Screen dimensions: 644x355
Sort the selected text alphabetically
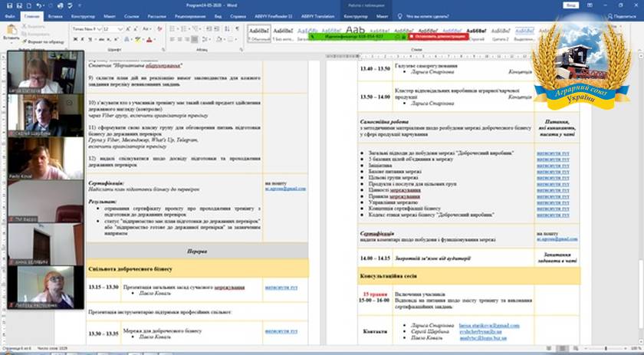click(x=227, y=29)
